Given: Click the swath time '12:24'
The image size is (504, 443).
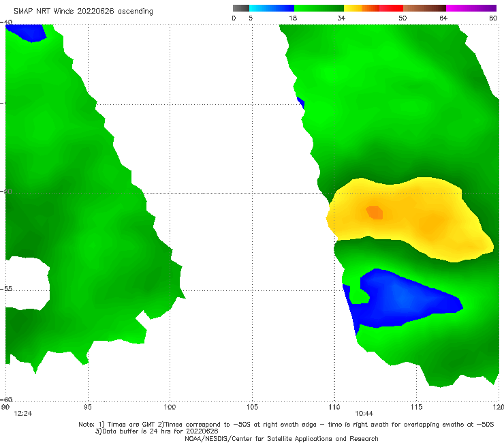Looking at the screenshot, I should click(x=23, y=414).
